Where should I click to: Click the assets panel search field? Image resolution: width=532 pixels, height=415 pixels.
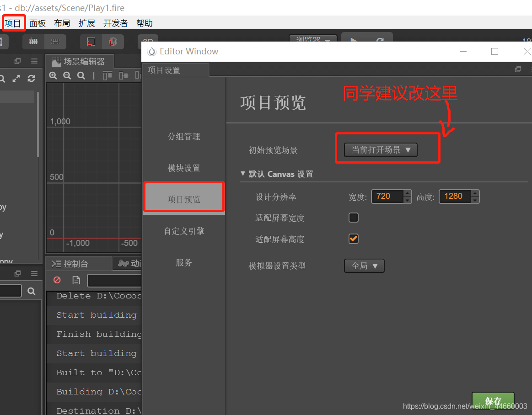11,291
